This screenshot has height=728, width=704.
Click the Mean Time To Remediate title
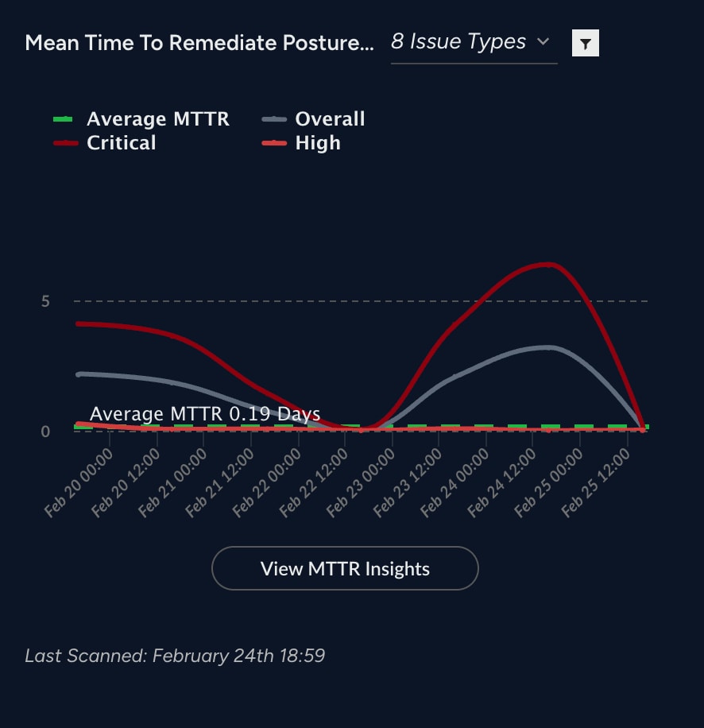coord(199,43)
